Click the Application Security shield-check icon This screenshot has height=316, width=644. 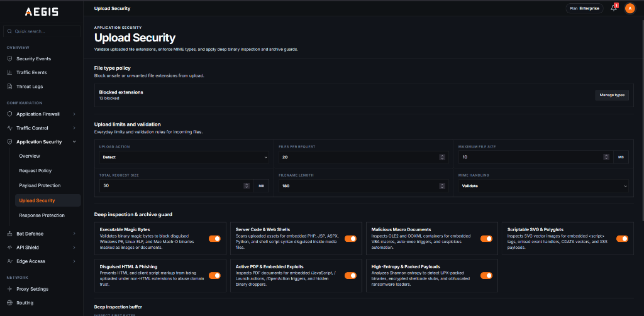tap(9, 142)
